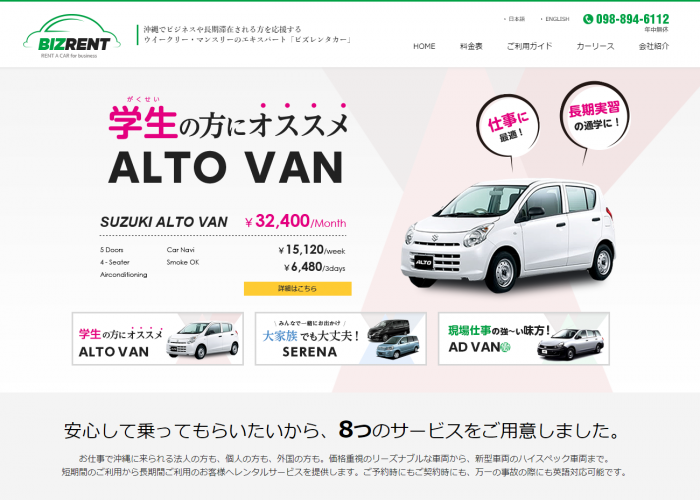Screen dimensions: 700x500
Task: Open the HOME menu item
Action: pyautogui.click(x=424, y=46)
